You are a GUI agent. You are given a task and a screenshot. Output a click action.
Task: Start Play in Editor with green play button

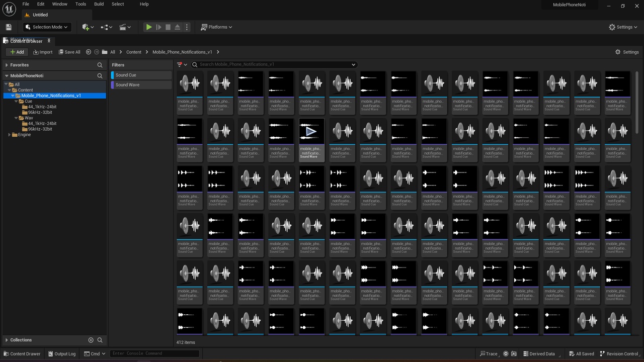[149, 27]
